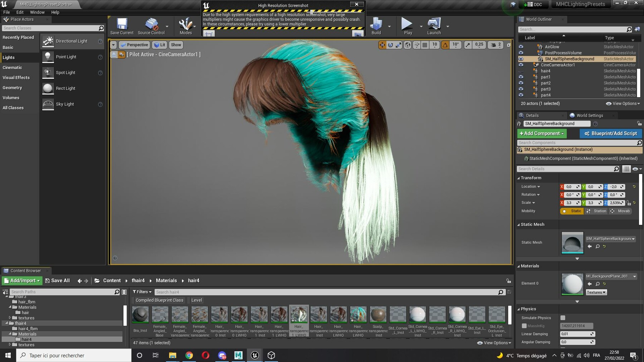Screen dimensions: 644x362
Task: Select Spot Light actor icon
Action: (48, 73)
